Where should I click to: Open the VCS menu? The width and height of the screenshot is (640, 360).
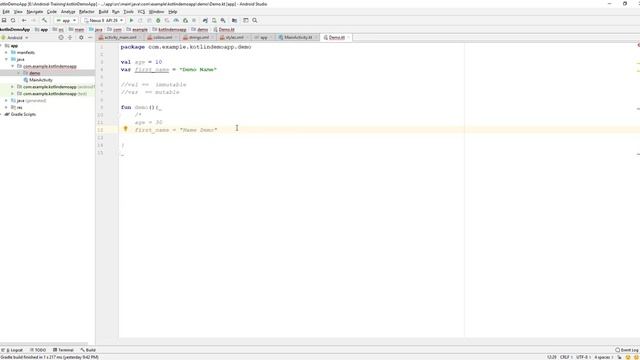pos(141,12)
